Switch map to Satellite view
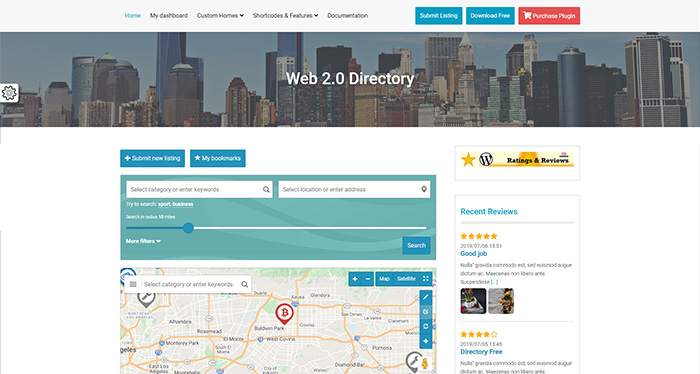Screen dimensions: 700x374 click(x=406, y=279)
